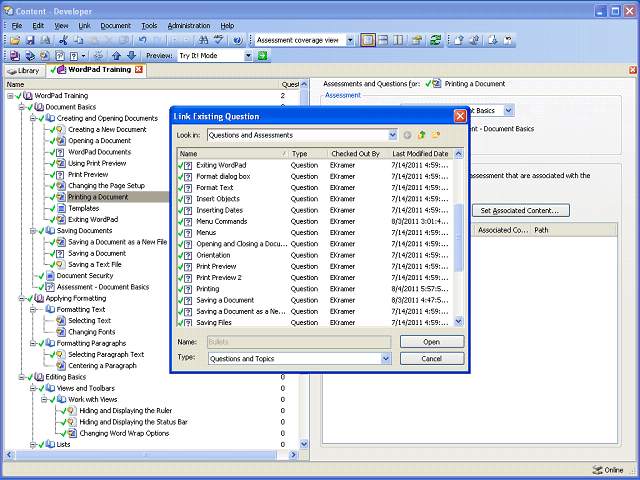The width and height of the screenshot is (640, 480).
Task: Click the New Folder icon in dialog
Action: [436, 135]
